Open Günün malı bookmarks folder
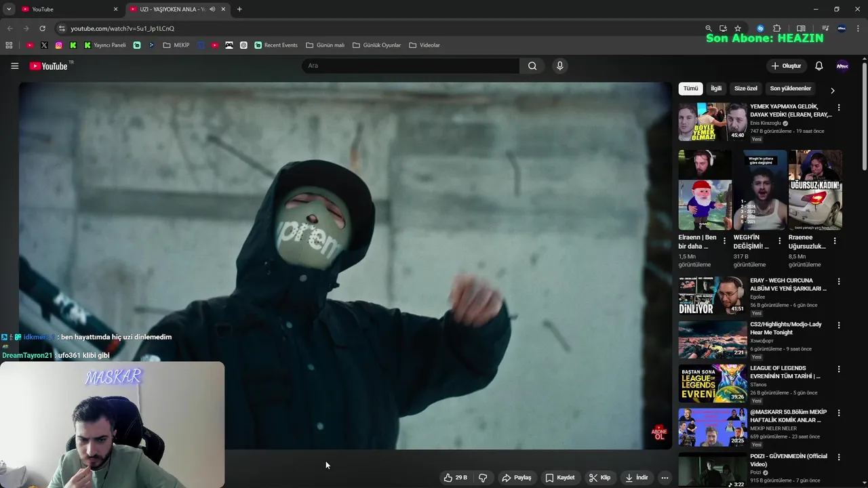The height and width of the screenshot is (488, 868). click(325, 45)
